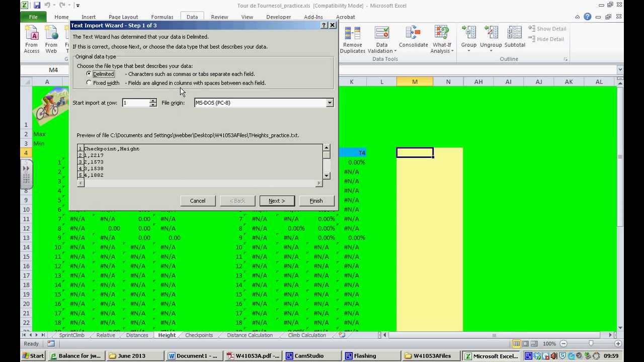644x362 pixels.
Task: Click the Save icon in Quick Access Toolbar
Action: [37, 6]
